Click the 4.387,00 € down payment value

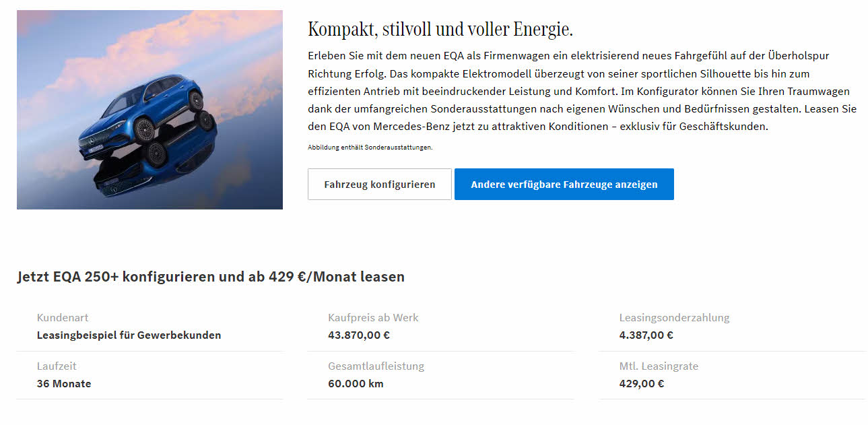tap(646, 335)
